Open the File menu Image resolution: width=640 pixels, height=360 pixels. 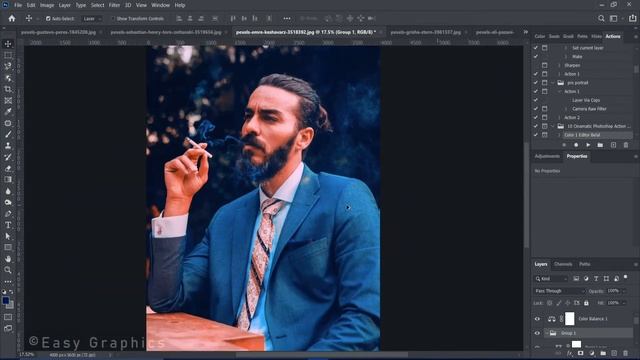pyautogui.click(x=18, y=5)
